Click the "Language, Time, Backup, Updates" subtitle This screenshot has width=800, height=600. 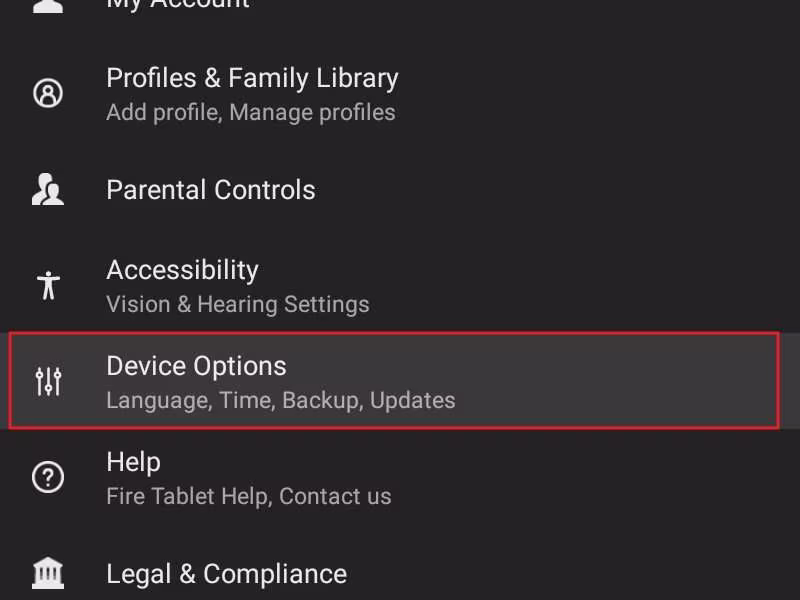click(280, 400)
